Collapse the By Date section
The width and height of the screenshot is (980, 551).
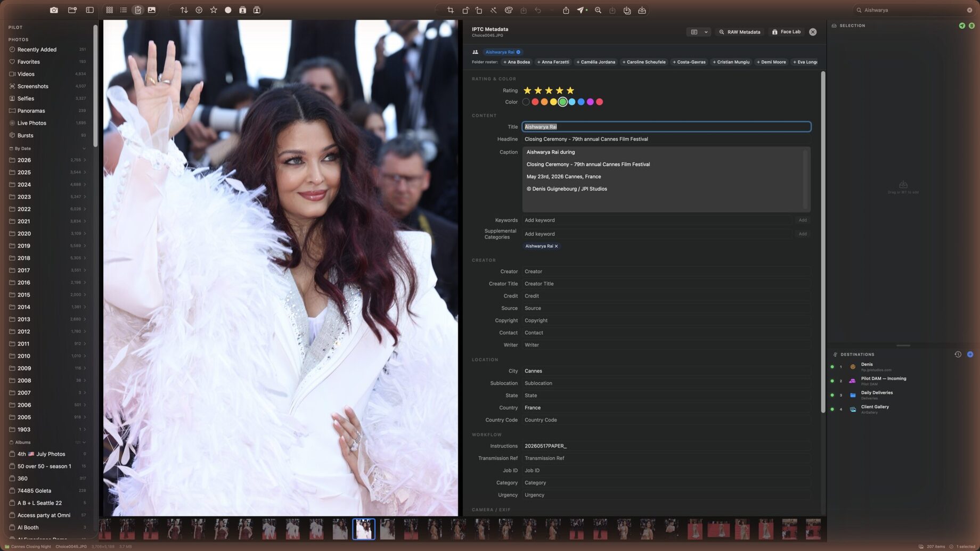tap(84, 149)
